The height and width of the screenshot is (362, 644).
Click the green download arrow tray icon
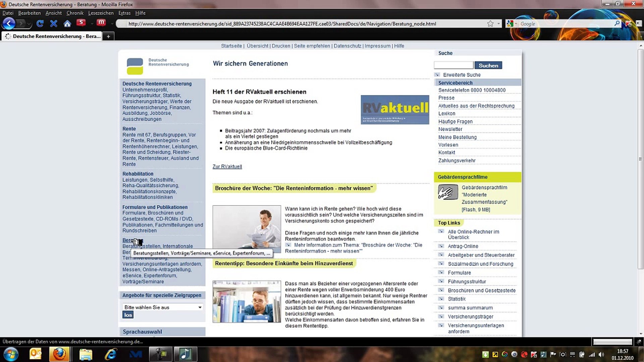click(x=485, y=354)
